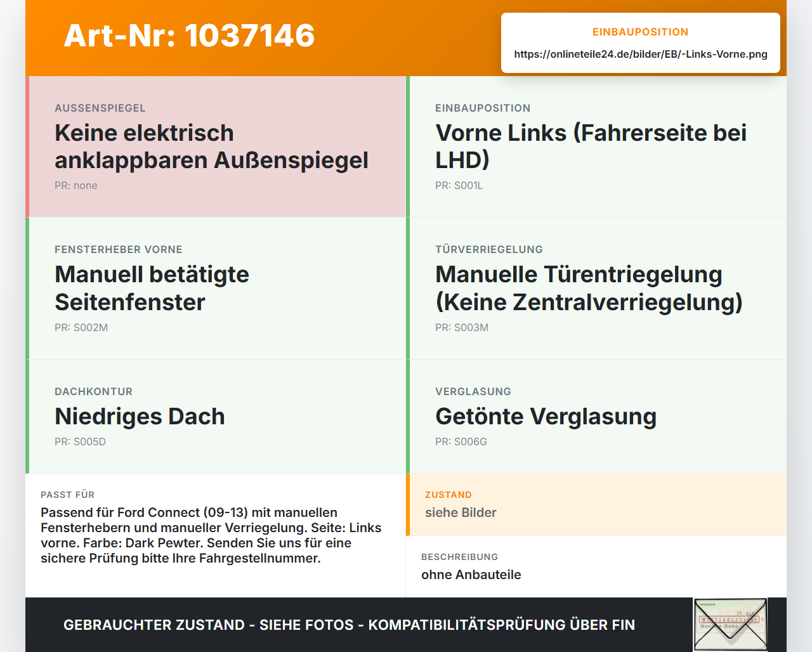Click the BESCHREIBUNG label
812x652 pixels.
[x=460, y=557]
